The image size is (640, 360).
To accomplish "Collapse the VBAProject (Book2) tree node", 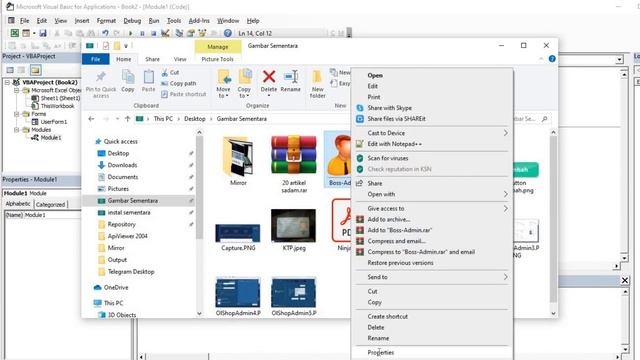I will click(x=8, y=82).
